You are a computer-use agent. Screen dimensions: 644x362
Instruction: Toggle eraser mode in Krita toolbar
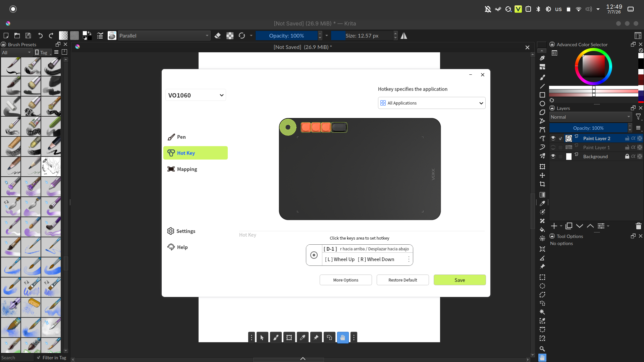(x=218, y=36)
